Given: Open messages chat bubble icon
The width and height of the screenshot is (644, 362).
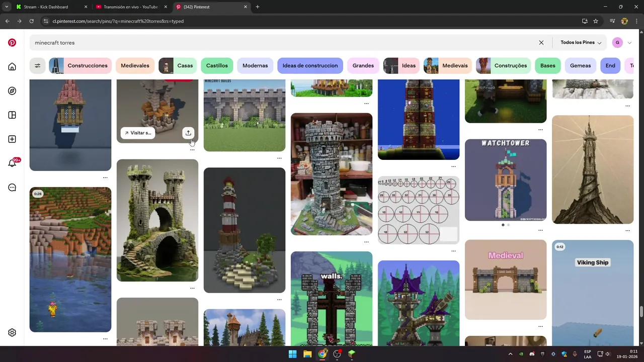Looking at the screenshot, I should [x=12, y=188].
